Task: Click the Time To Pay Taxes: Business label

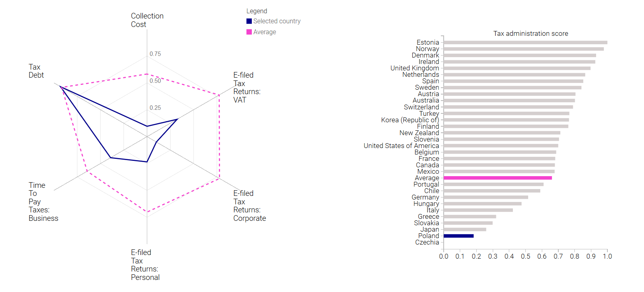Action: [43, 202]
